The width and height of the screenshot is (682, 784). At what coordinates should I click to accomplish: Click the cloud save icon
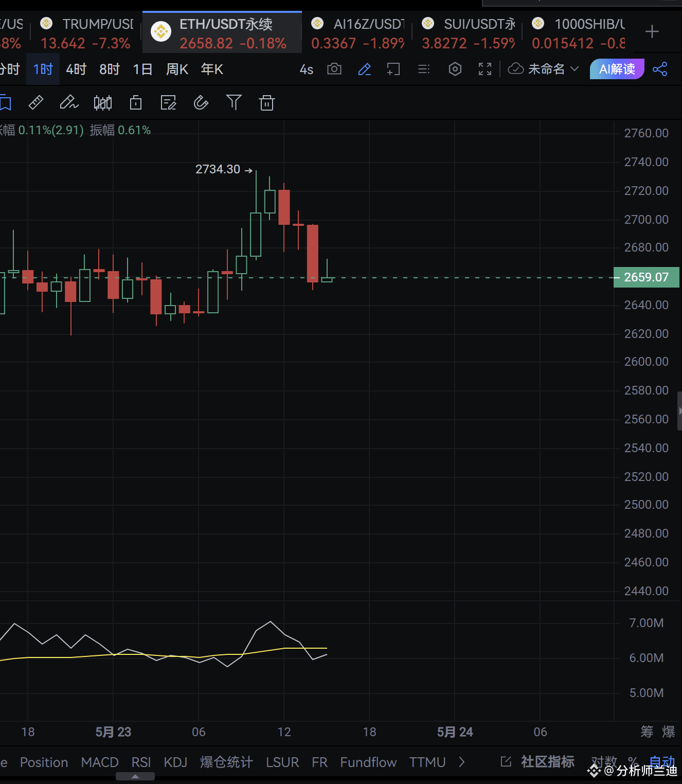pyautogui.click(x=516, y=69)
